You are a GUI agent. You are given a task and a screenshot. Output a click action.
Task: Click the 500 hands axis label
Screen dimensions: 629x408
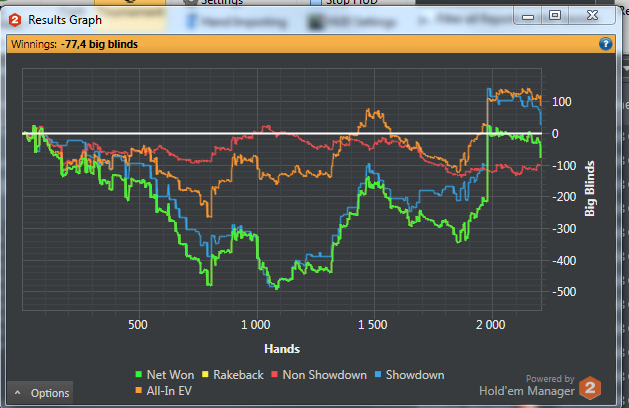[x=138, y=325]
